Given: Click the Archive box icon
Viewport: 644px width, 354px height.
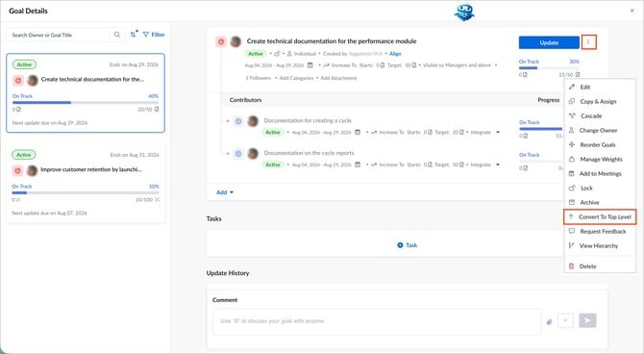Looking at the screenshot, I should click(572, 202).
